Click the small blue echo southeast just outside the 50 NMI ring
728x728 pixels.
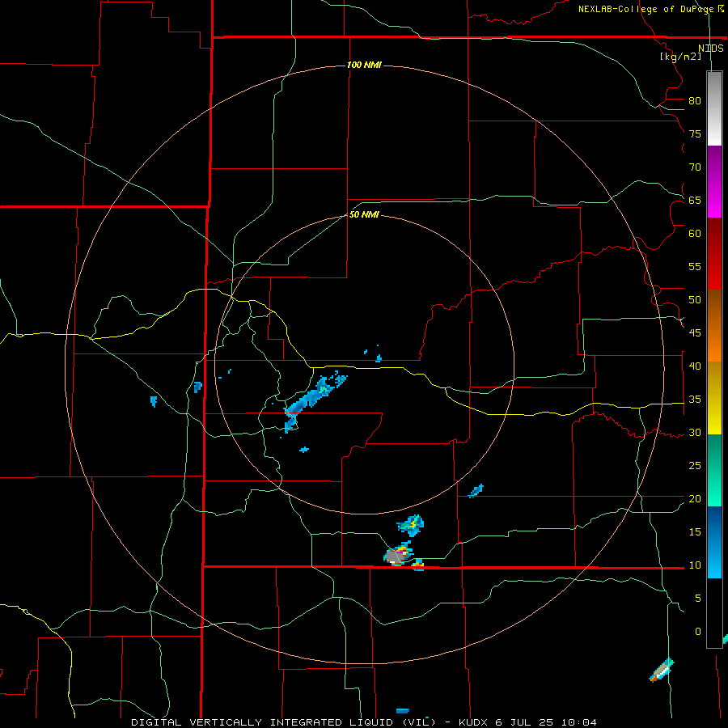(x=476, y=490)
